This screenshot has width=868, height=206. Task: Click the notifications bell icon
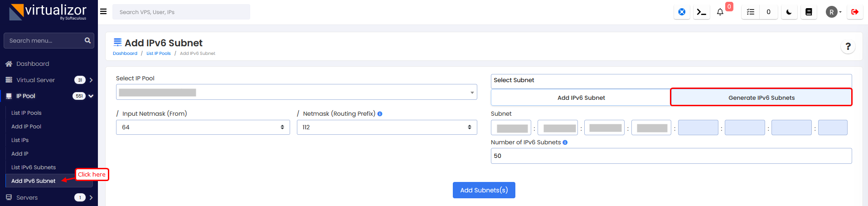click(x=720, y=12)
